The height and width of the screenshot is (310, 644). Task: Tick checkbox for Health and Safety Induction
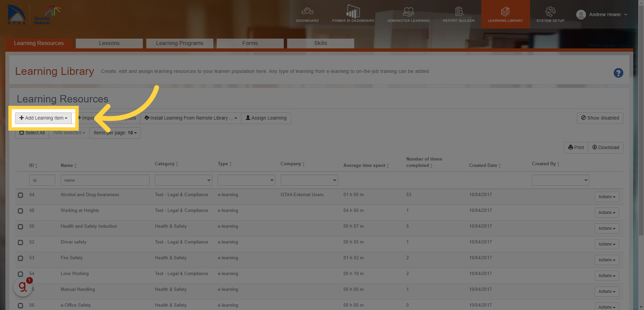(x=20, y=227)
